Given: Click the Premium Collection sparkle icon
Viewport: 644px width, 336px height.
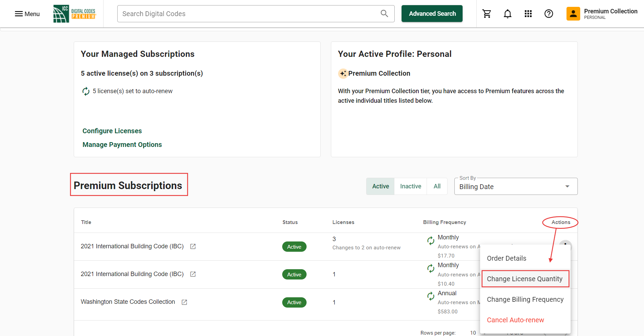Looking at the screenshot, I should pos(343,73).
